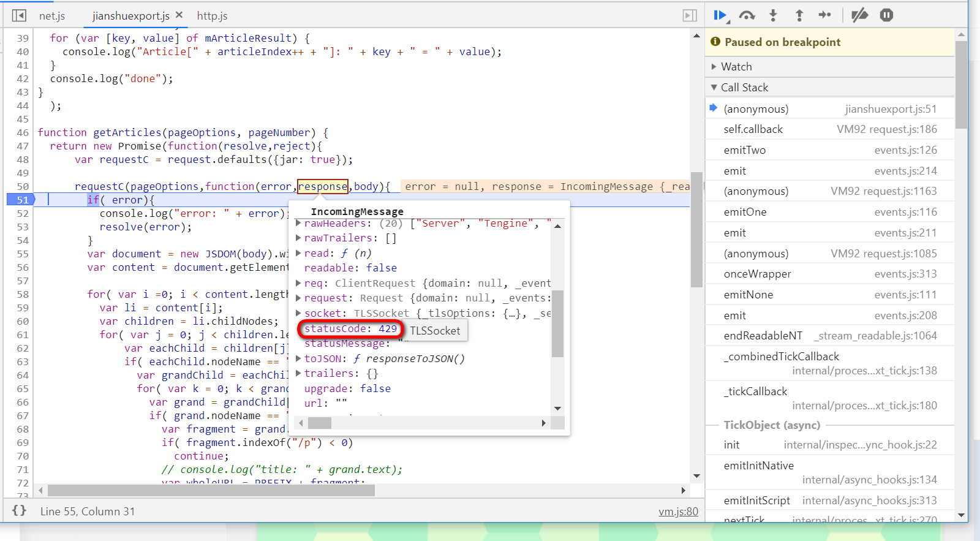Switch to the net.js tab
This screenshot has height=541, width=980.
52,15
